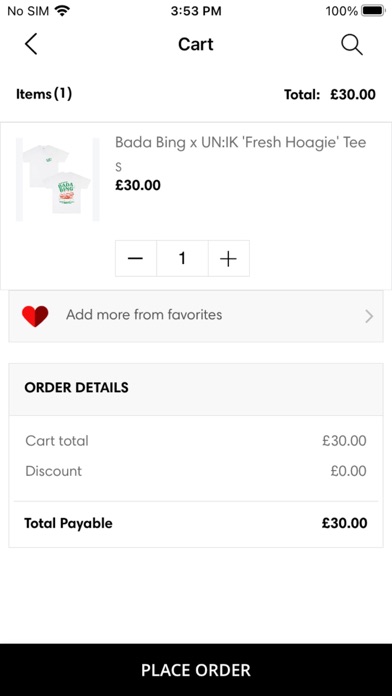Tap the back arrow icon
This screenshot has width=392, height=696.
tap(31, 44)
